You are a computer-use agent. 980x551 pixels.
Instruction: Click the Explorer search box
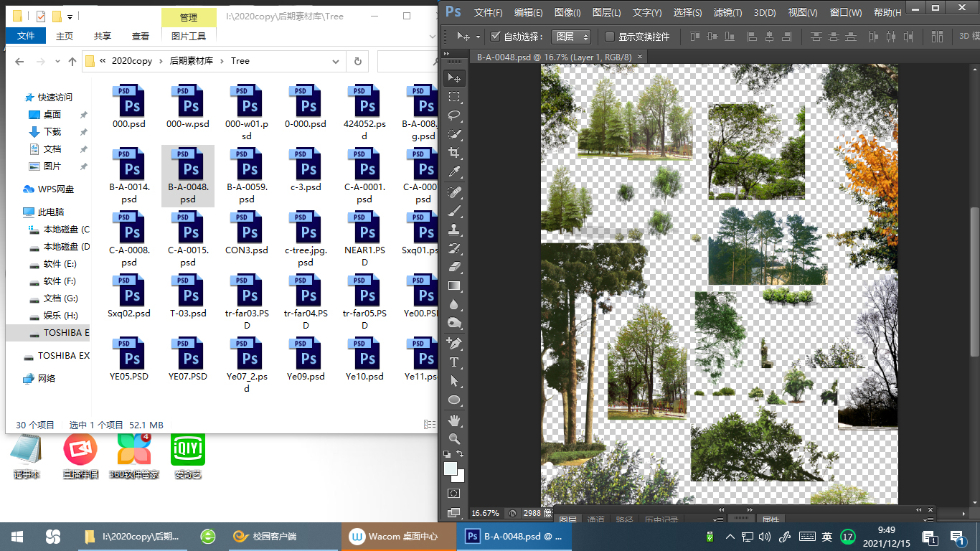point(407,61)
